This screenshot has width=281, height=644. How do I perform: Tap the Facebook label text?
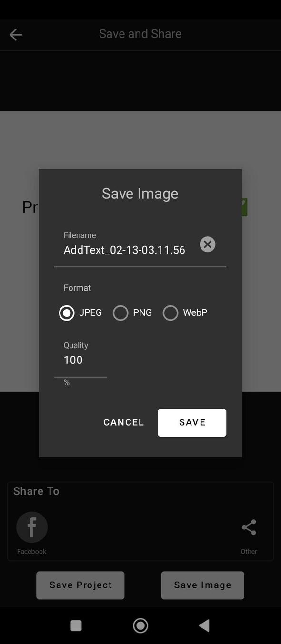(x=31, y=551)
